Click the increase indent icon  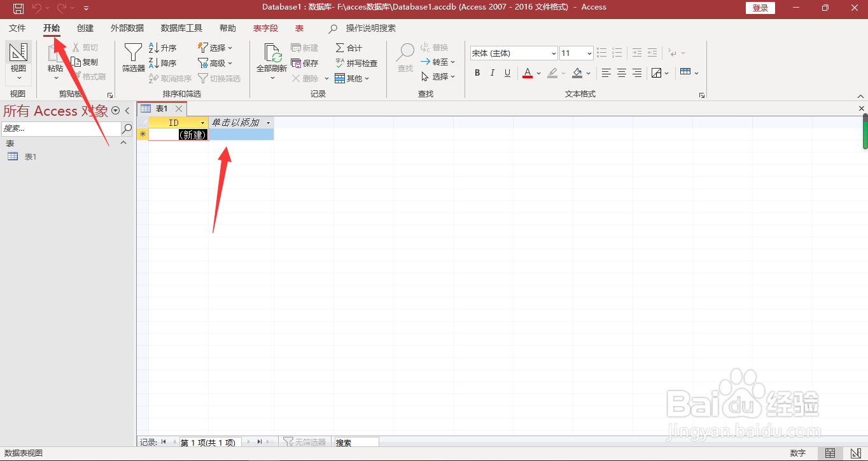coord(652,53)
